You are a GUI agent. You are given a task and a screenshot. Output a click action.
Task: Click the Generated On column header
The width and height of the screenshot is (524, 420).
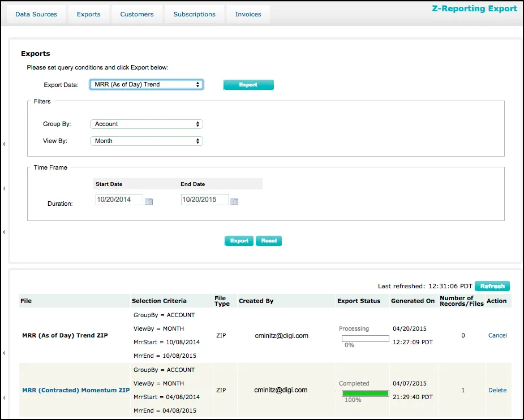(413, 301)
